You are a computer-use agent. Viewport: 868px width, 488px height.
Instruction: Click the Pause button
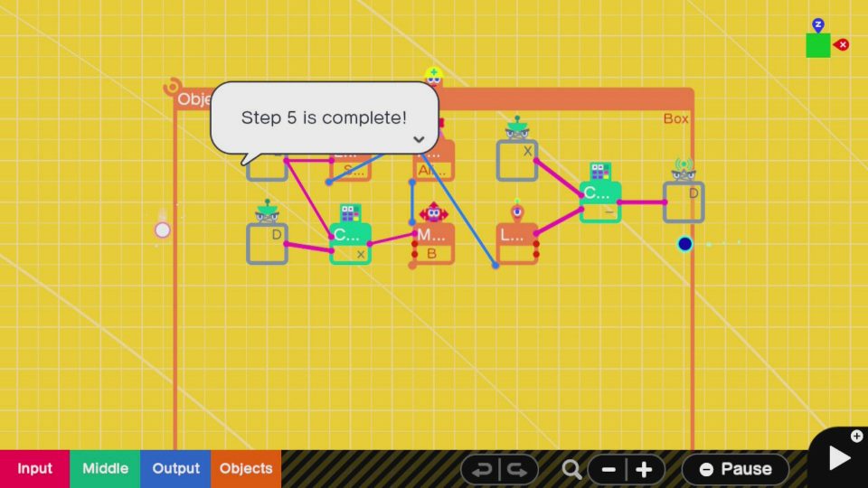point(735,469)
